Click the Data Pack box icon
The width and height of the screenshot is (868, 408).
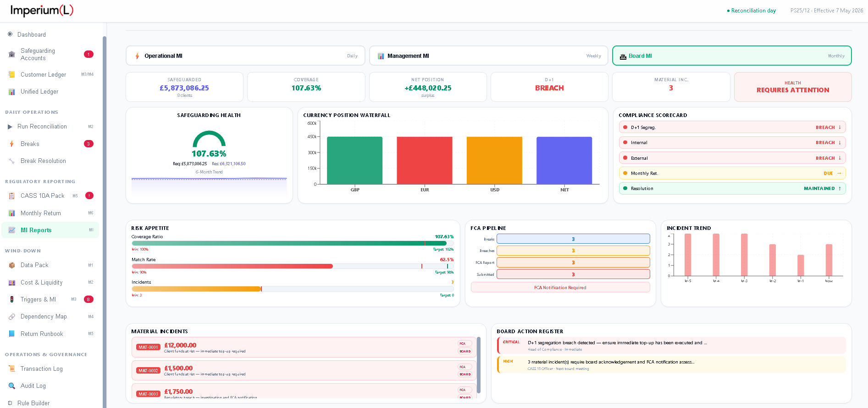pyautogui.click(x=12, y=265)
